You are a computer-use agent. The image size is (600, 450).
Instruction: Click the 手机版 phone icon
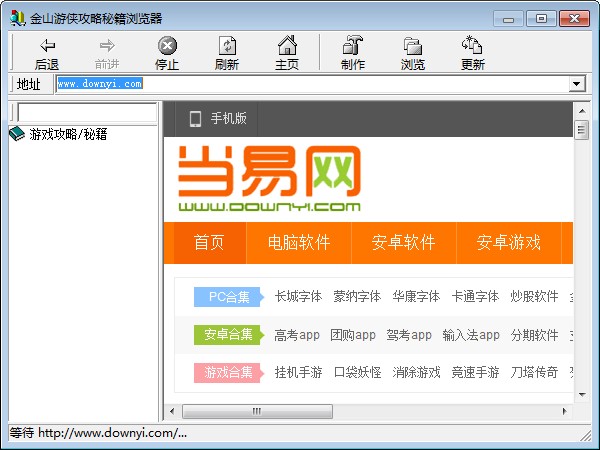point(195,119)
